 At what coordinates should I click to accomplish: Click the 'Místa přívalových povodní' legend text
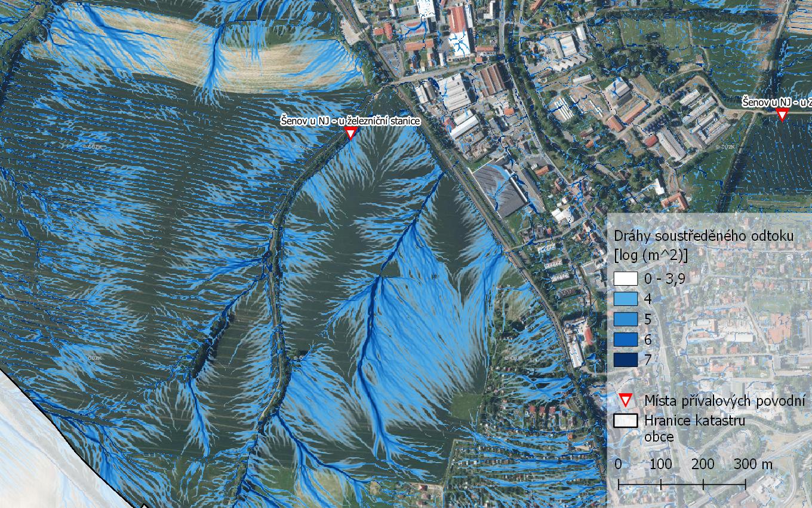pos(724,400)
